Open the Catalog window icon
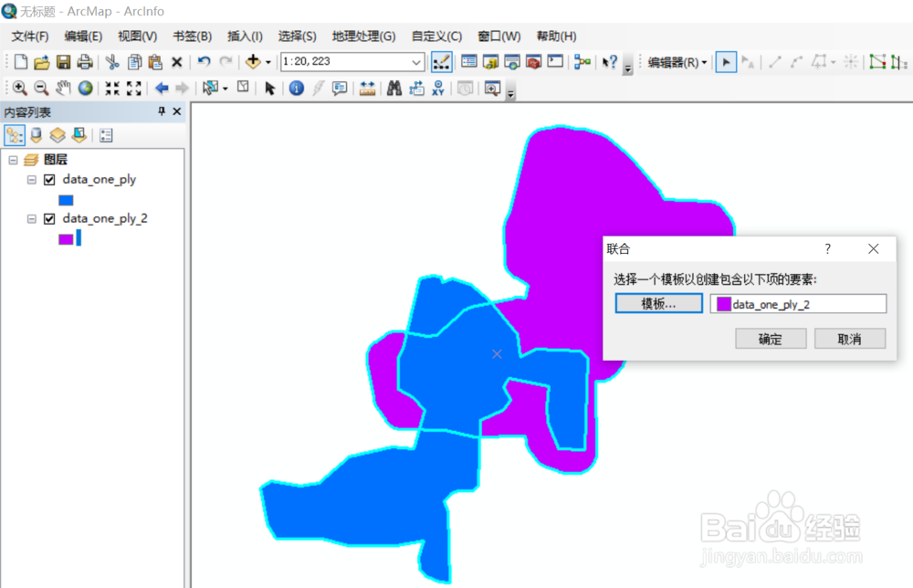The image size is (913, 588). (490, 62)
